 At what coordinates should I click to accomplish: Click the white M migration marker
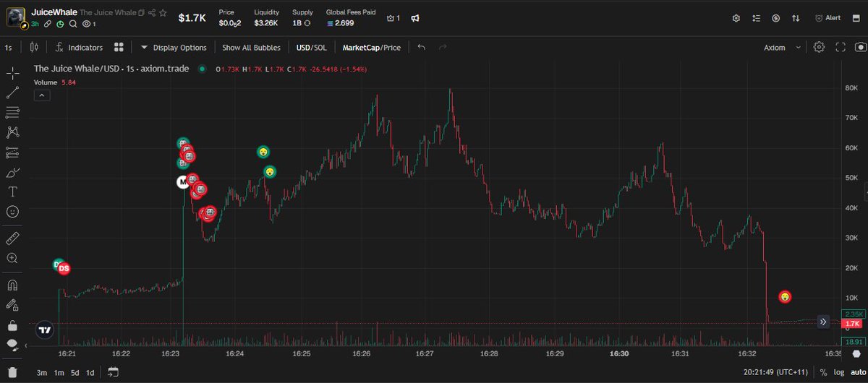click(183, 182)
